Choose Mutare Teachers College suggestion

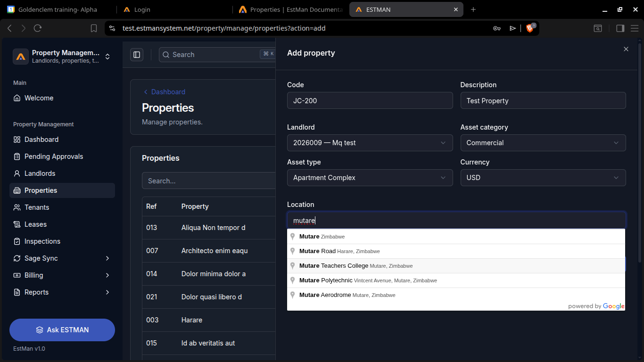tap(456, 266)
